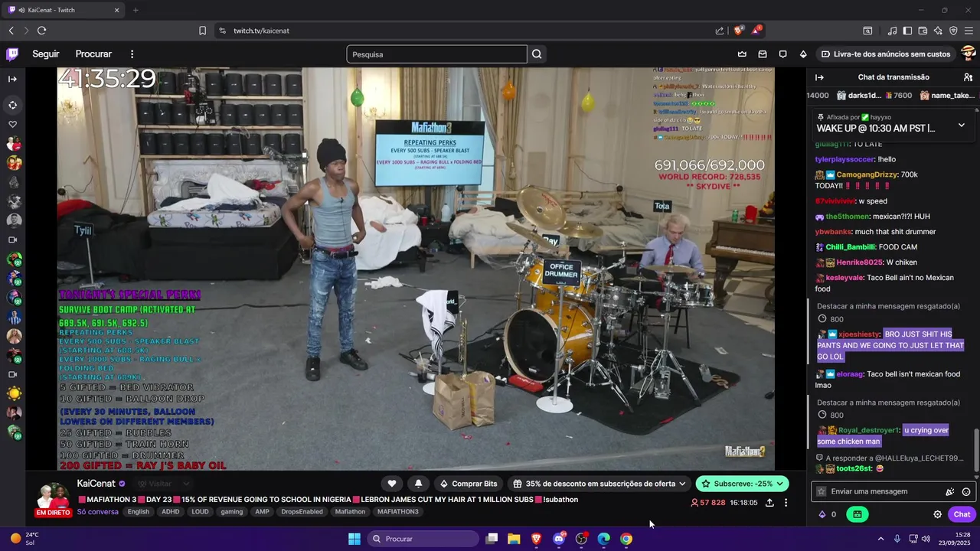Open Chrome from the taskbar
The image size is (980, 551).
click(x=626, y=539)
